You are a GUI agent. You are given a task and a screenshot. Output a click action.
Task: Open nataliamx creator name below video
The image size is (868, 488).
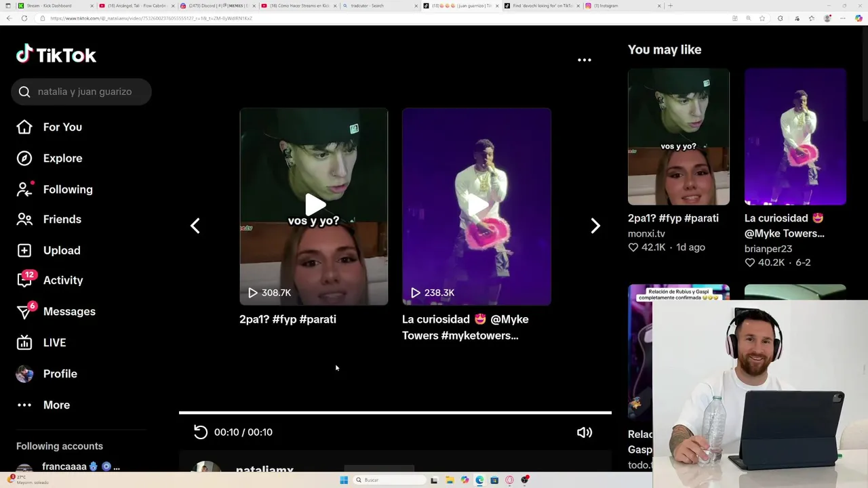pyautogui.click(x=264, y=469)
